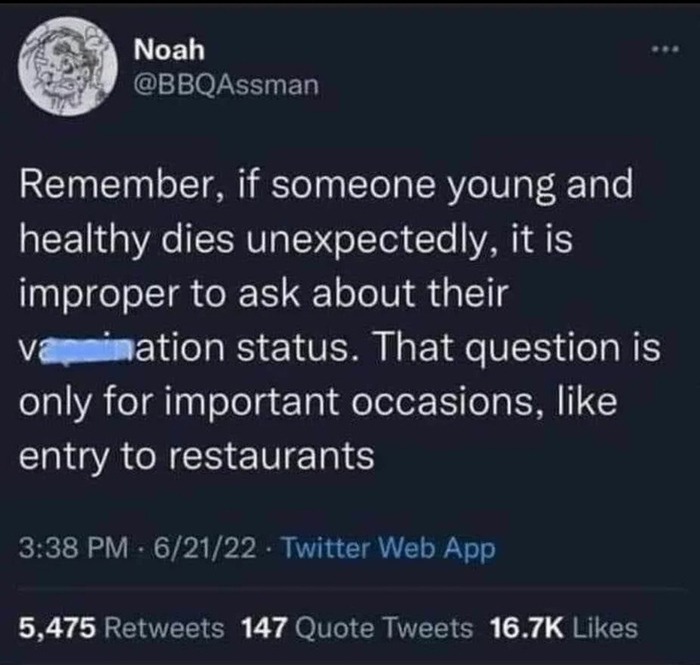View the 5,475 Retweets list
700x665 pixels.
(121, 627)
